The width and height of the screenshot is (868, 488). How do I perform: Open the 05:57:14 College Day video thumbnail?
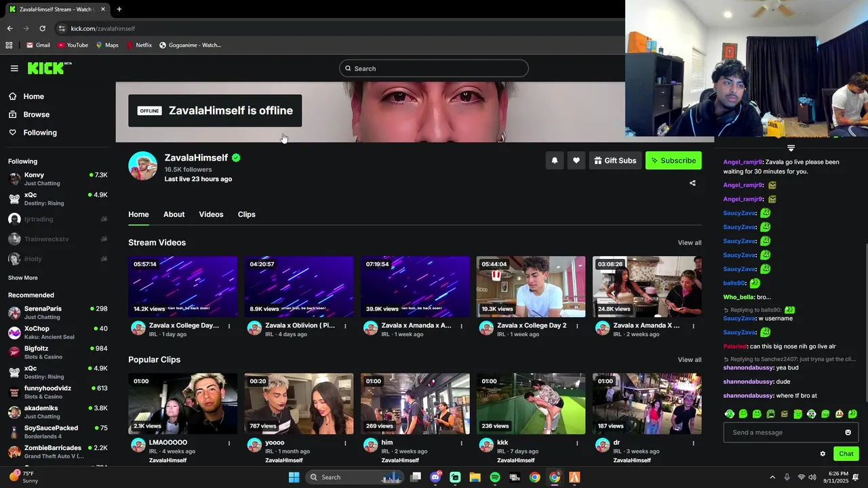(x=183, y=287)
